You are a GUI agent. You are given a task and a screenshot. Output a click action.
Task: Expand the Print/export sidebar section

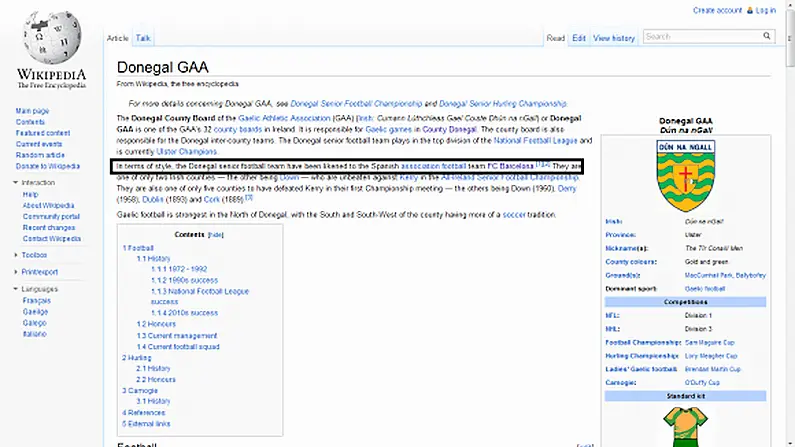[15, 272]
